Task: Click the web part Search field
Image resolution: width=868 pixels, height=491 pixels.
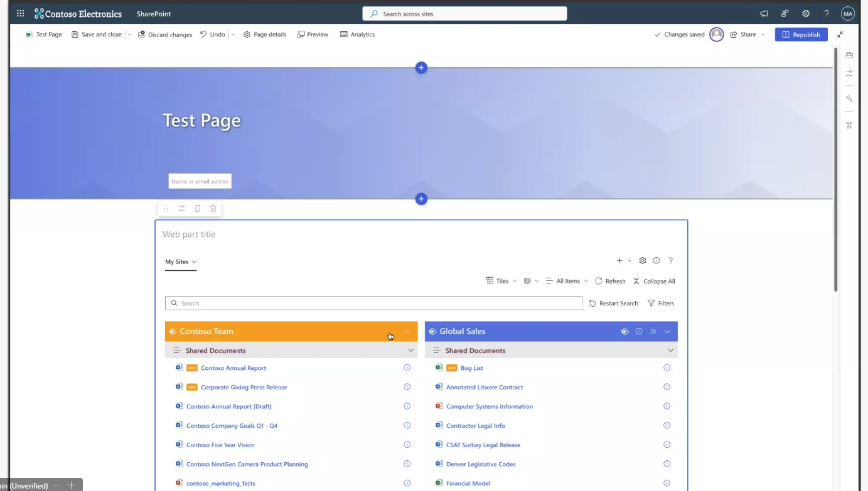Action: pos(374,303)
